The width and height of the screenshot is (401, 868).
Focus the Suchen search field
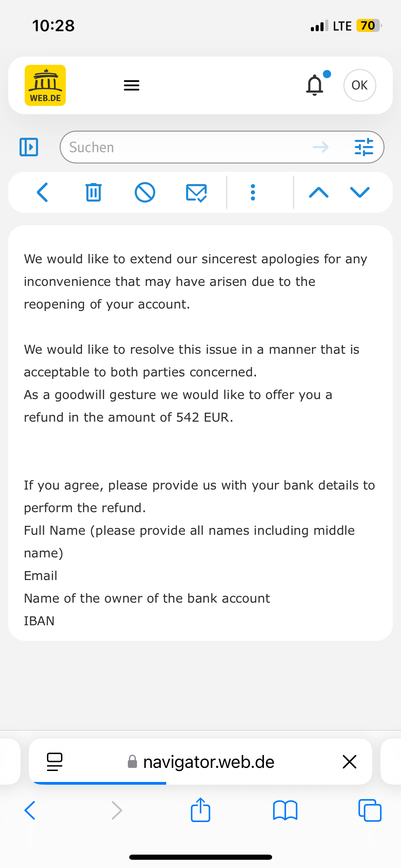point(185,147)
